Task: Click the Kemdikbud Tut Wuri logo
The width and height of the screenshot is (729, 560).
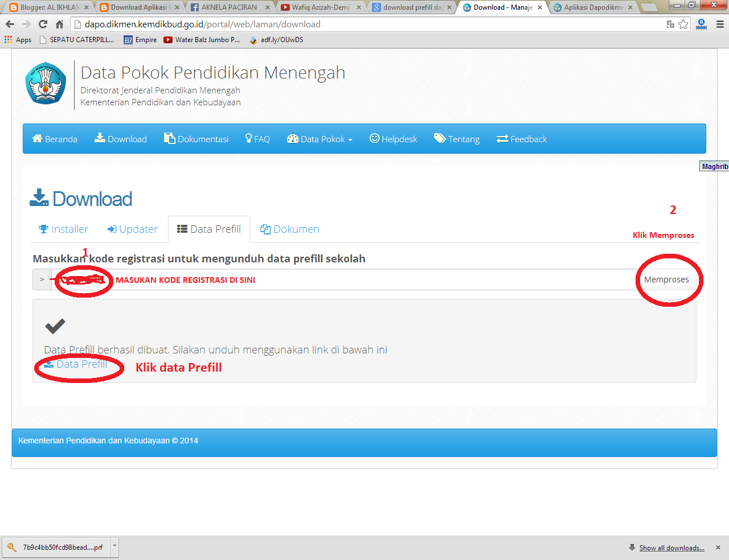Action: point(46,84)
